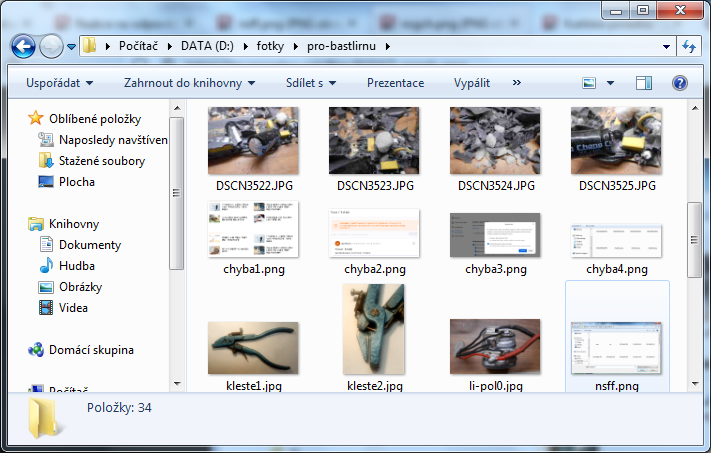711x453 pixels.
Task: Click the Dokumenty page icon
Action: pos(46,244)
